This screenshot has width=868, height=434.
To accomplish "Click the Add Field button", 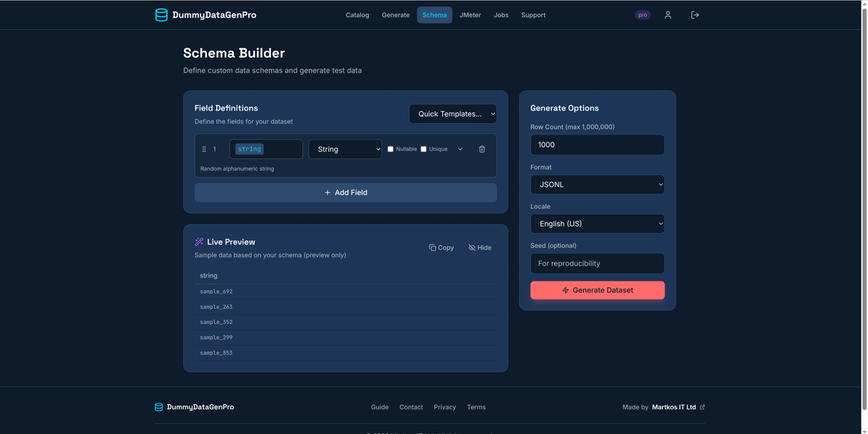I will pos(346,192).
